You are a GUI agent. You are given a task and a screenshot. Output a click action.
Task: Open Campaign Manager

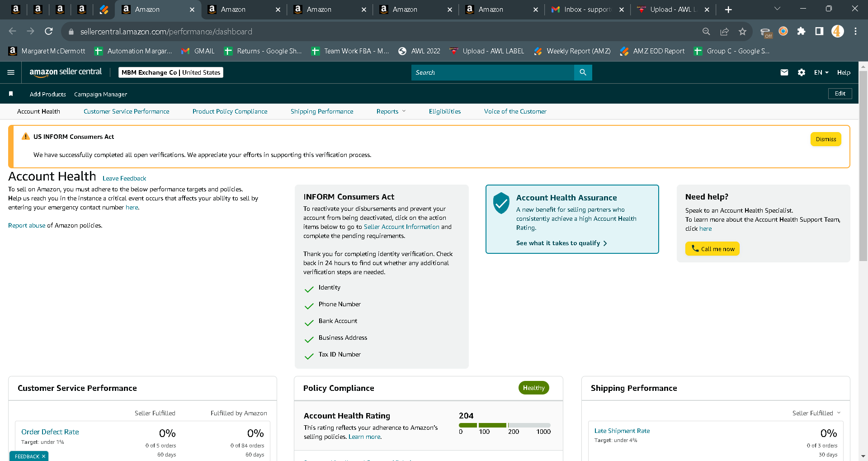(100, 94)
